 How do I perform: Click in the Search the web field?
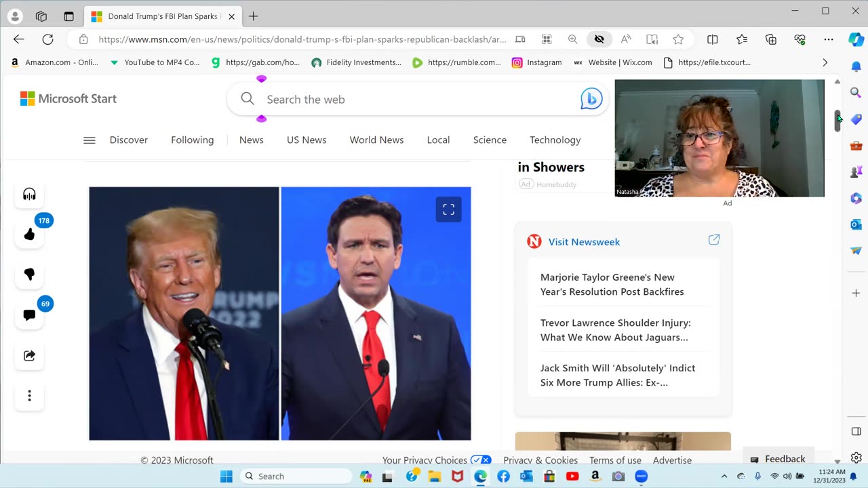(417, 99)
